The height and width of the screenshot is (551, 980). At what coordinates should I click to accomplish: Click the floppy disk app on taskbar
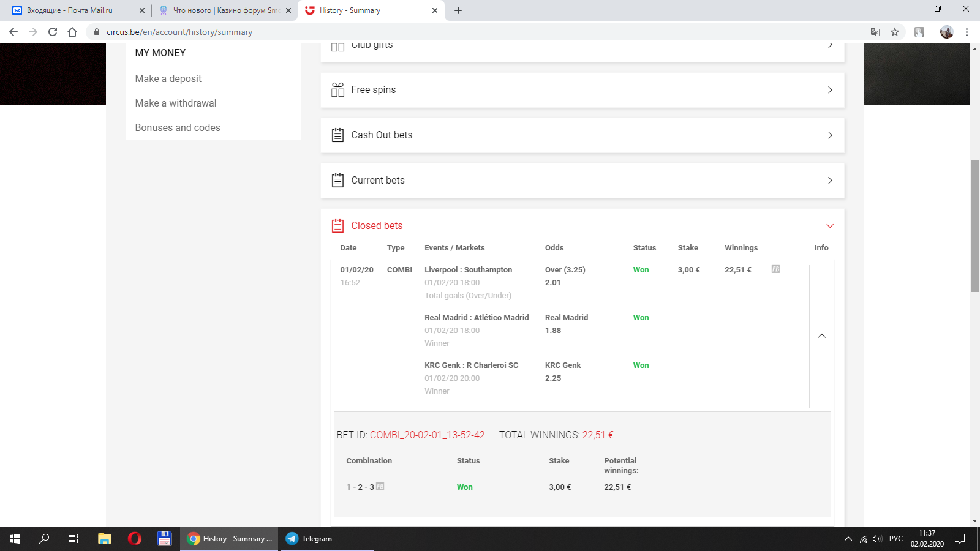point(164,539)
